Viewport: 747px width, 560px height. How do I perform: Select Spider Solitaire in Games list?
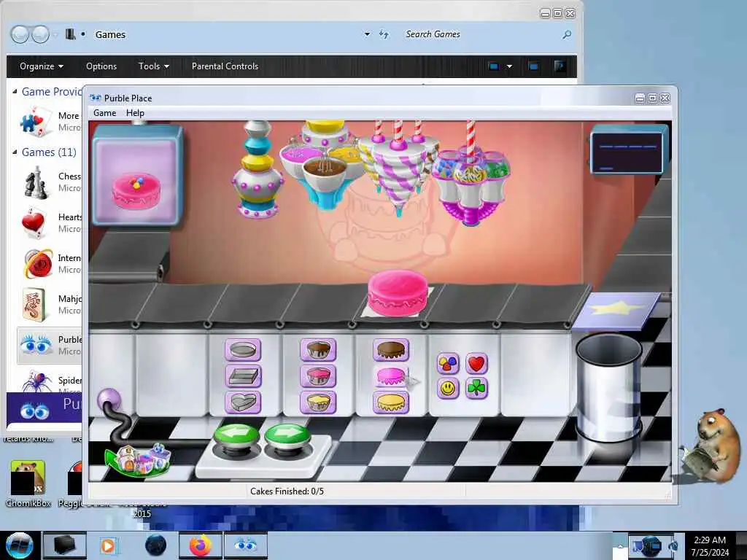50,382
